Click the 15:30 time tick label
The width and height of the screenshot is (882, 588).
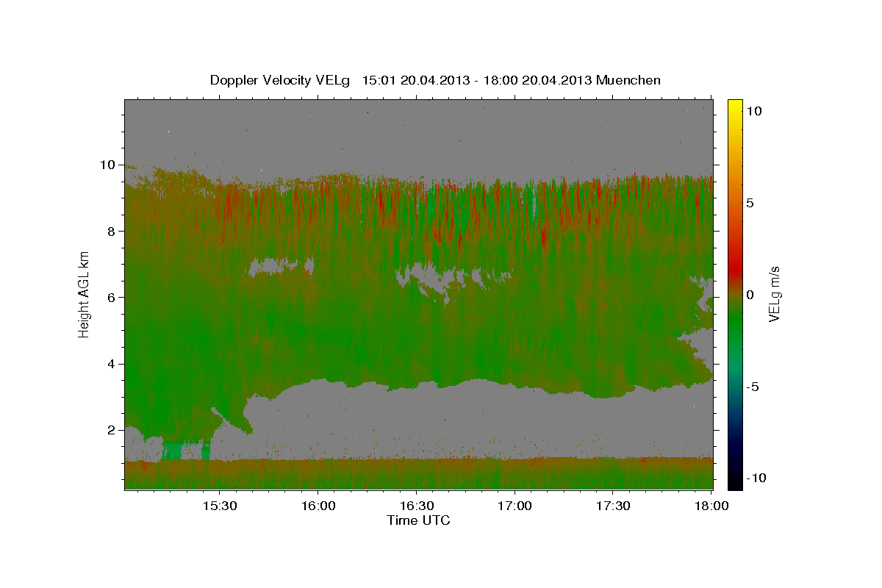coord(218,506)
